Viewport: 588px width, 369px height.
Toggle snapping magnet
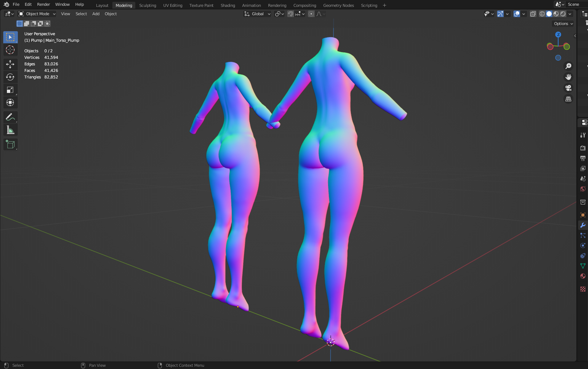[x=291, y=14]
